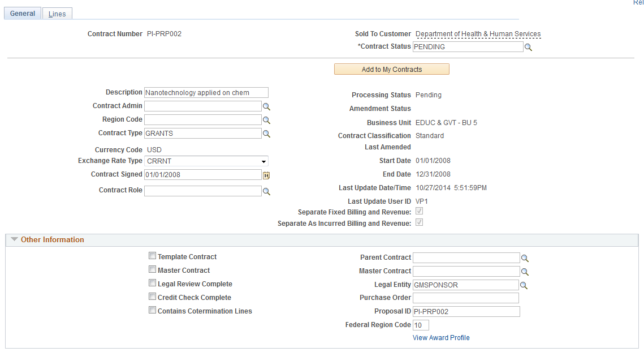
Task: Click into the Description text field
Action: pos(206,92)
